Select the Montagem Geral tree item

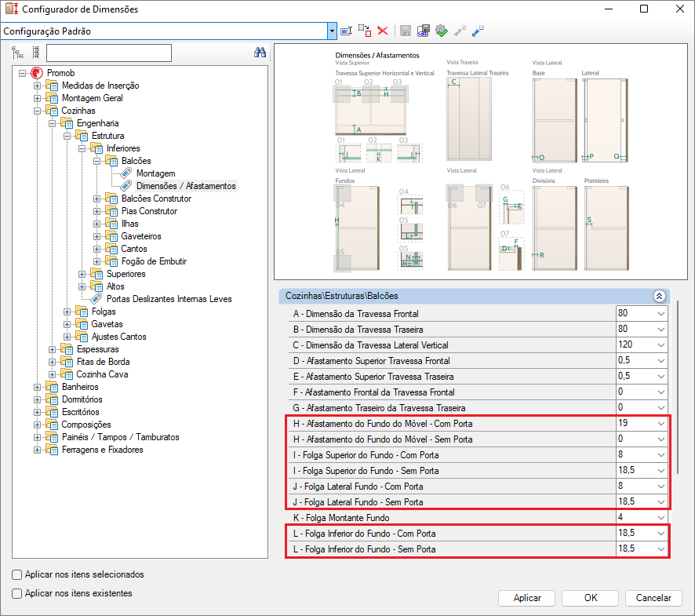click(93, 98)
